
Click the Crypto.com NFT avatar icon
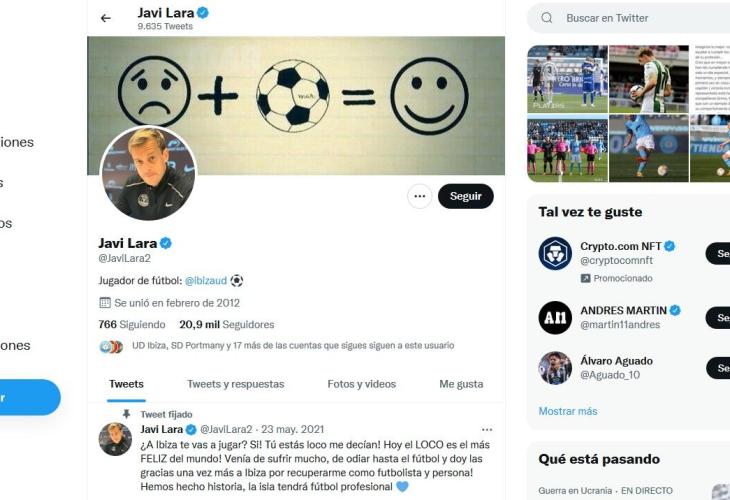[555, 253]
